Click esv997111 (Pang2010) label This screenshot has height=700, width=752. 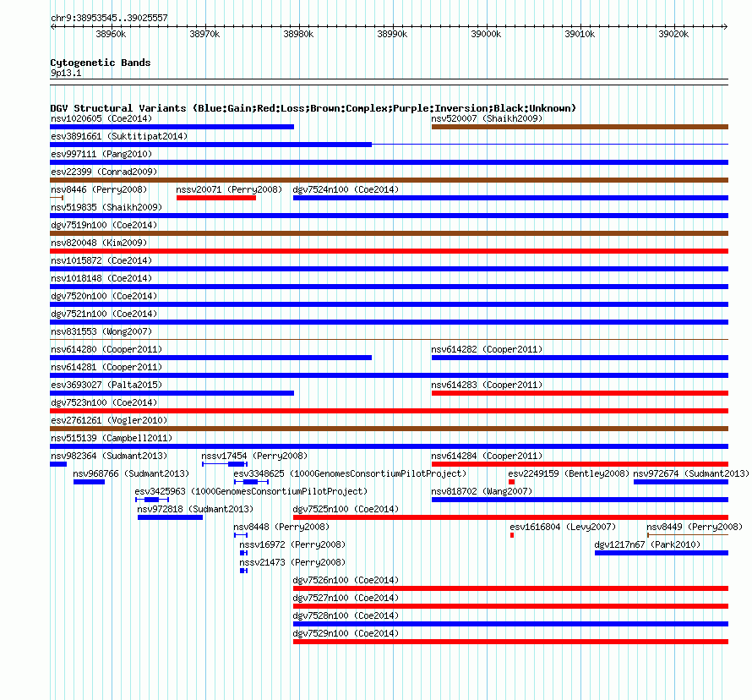tap(101, 154)
